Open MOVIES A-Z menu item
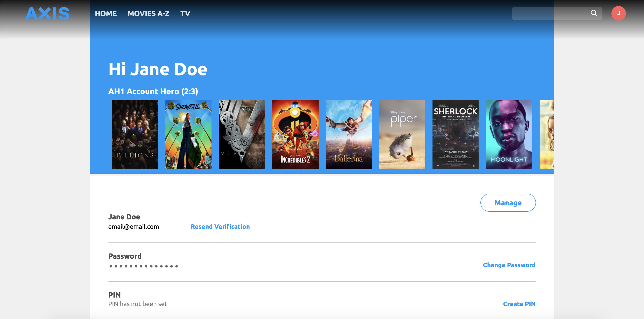The height and width of the screenshot is (319, 644). pos(148,14)
